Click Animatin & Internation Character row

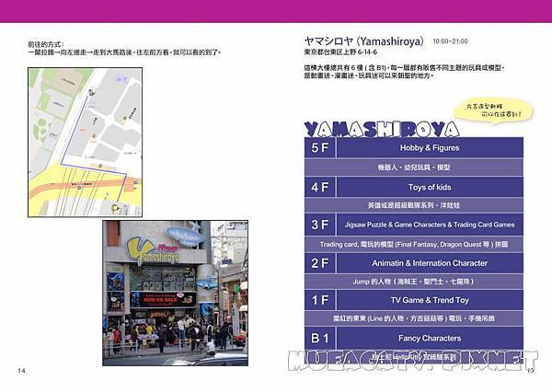[430, 263]
